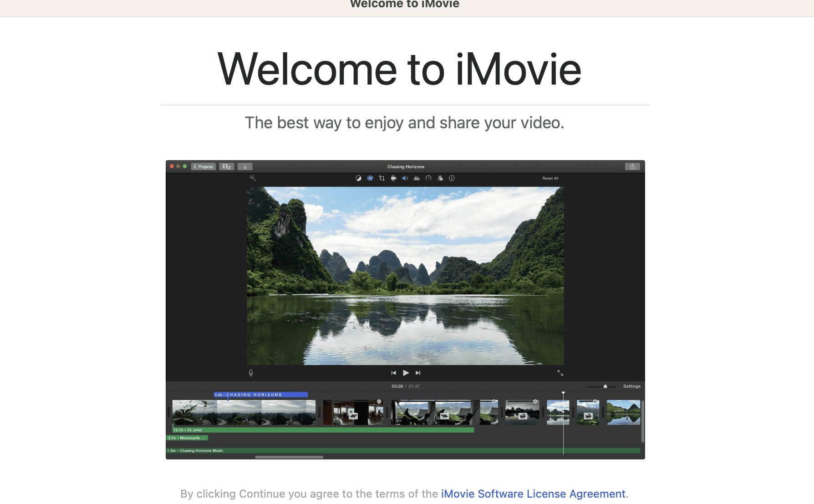Viewport: 814px width, 504px height.
Task: Open the Share menu icon
Action: 632,166
